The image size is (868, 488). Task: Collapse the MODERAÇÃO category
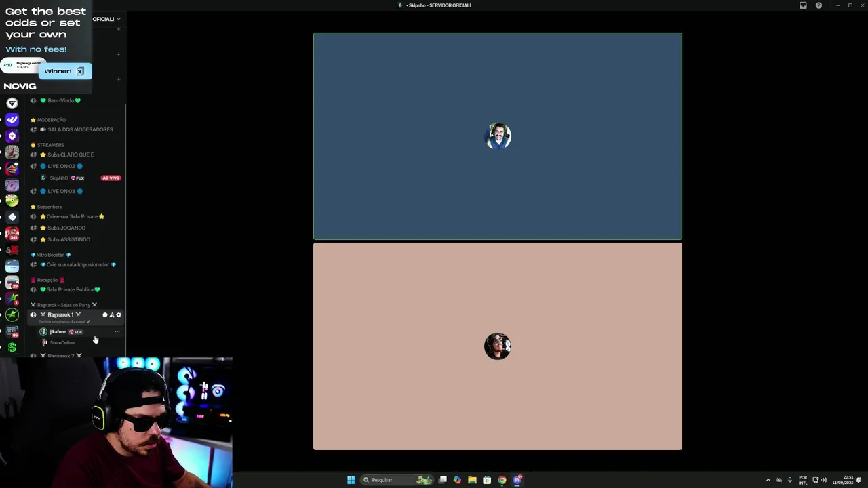48,120
